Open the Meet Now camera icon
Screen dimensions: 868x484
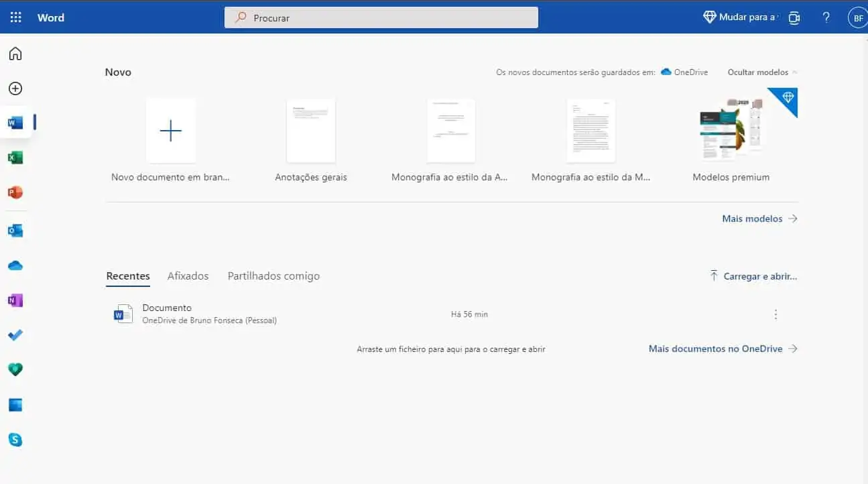tap(794, 18)
